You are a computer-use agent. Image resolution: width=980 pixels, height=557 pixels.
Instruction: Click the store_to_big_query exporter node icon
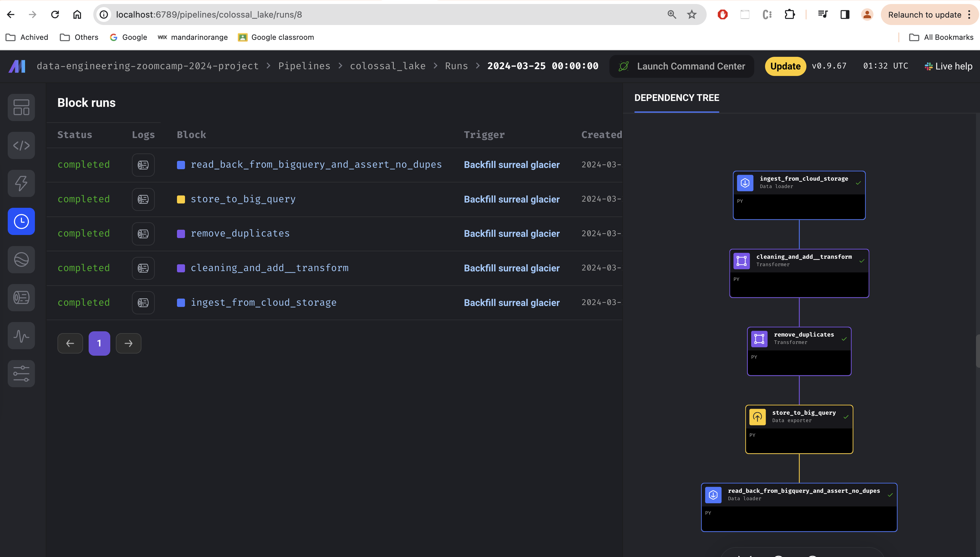coord(757,417)
